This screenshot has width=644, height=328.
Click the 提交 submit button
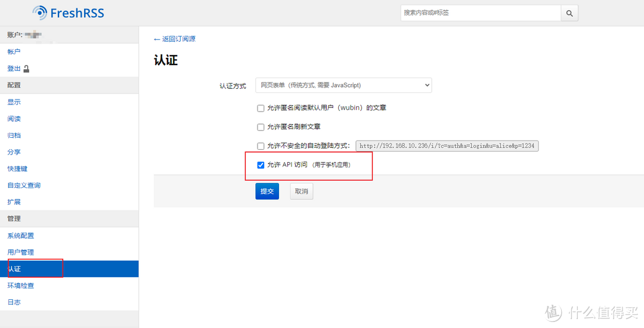coord(267,191)
